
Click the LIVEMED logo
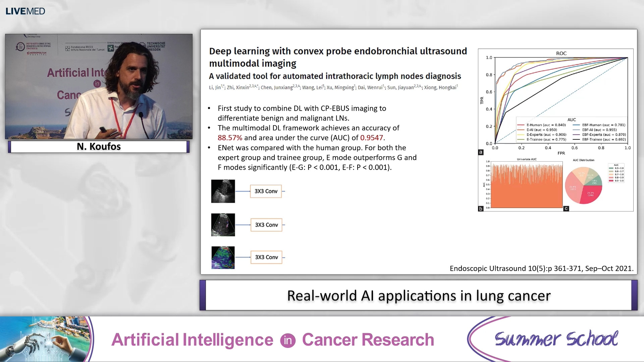point(24,11)
